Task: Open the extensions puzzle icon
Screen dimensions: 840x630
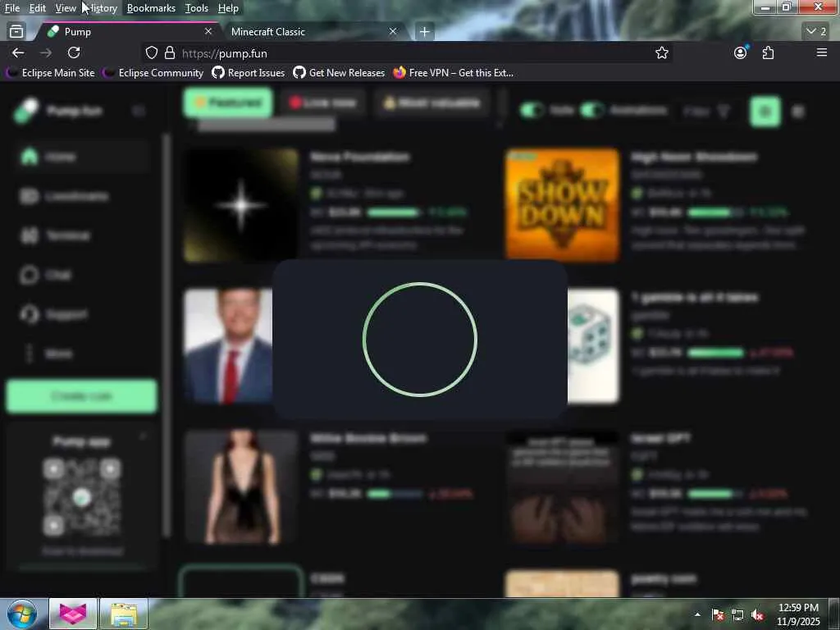Action: click(768, 52)
